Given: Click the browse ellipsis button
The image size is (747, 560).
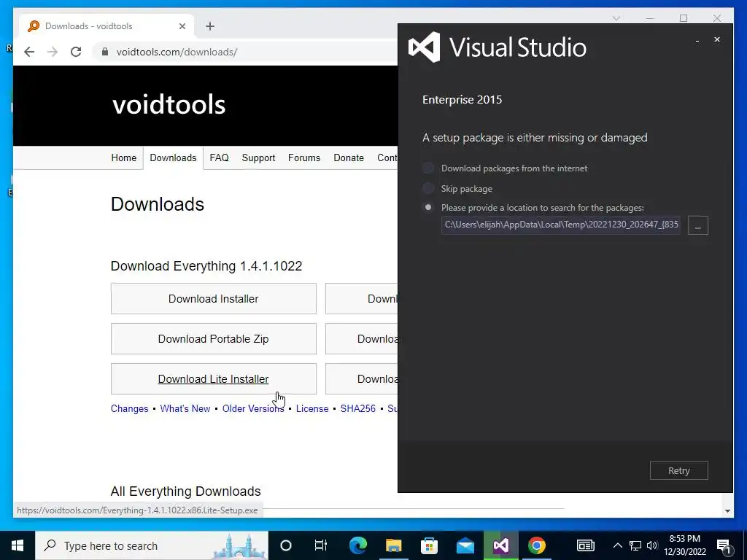Looking at the screenshot, I should click(698, 225).
